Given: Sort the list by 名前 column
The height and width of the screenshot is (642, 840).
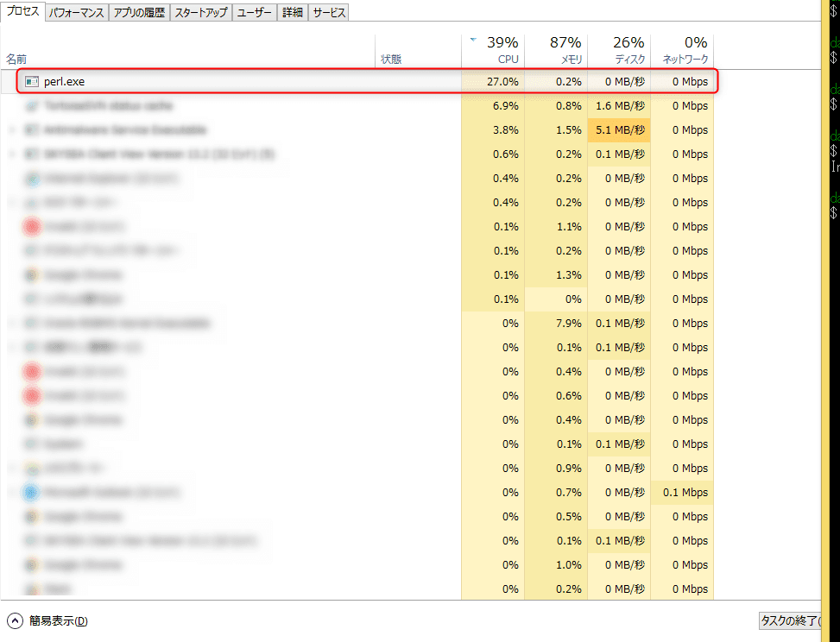Looking at the screenshot, I should [17, 60].
